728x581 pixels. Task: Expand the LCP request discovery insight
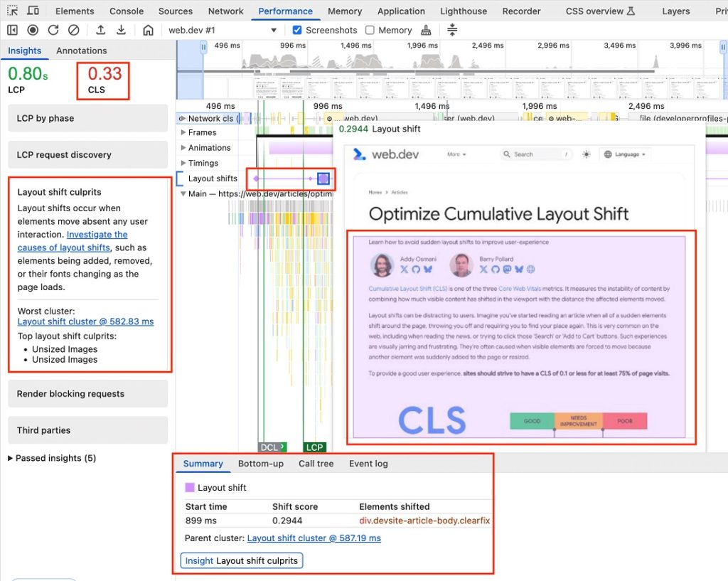pyautogui.click(x=87, y=154)
